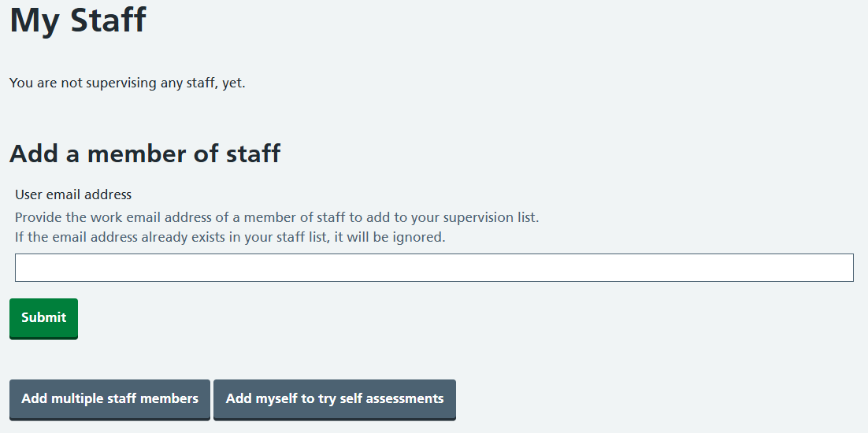This screenshot has height=433, width=868.
Task: Submit the add staff member form
Action: 43,318
